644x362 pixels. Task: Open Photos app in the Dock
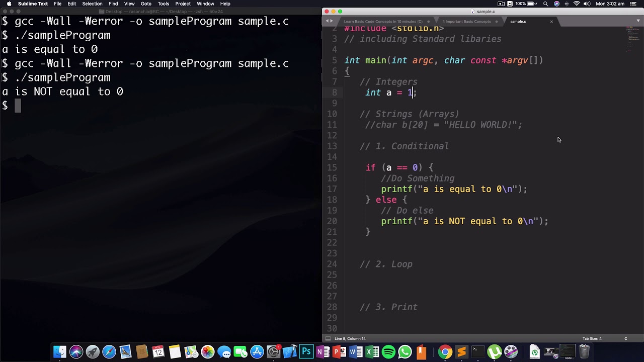pos(208,352)
